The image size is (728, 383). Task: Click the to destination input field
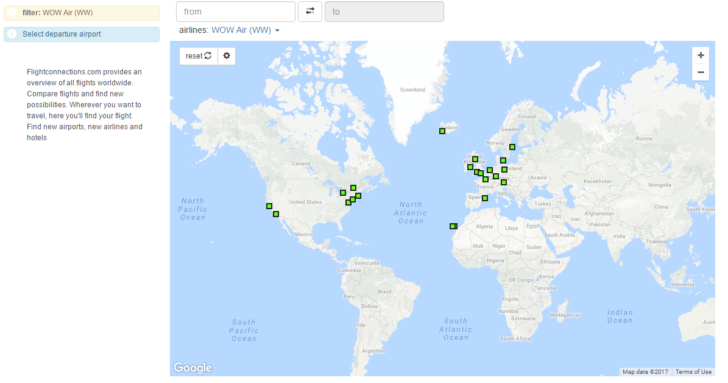pos(384,11)
